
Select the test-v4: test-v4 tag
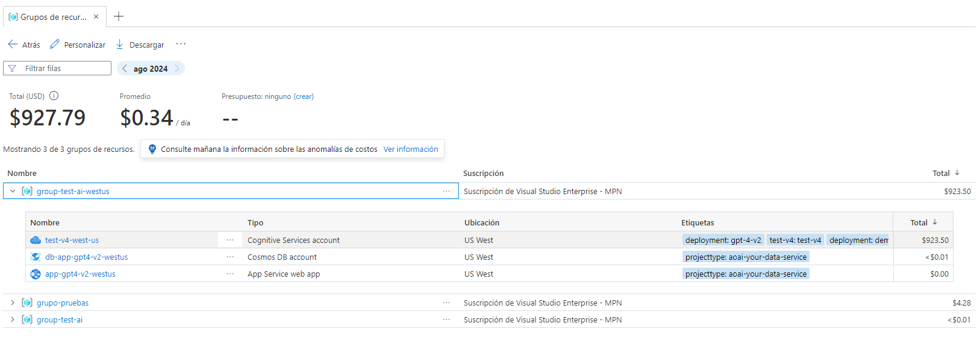pos(795,240)
